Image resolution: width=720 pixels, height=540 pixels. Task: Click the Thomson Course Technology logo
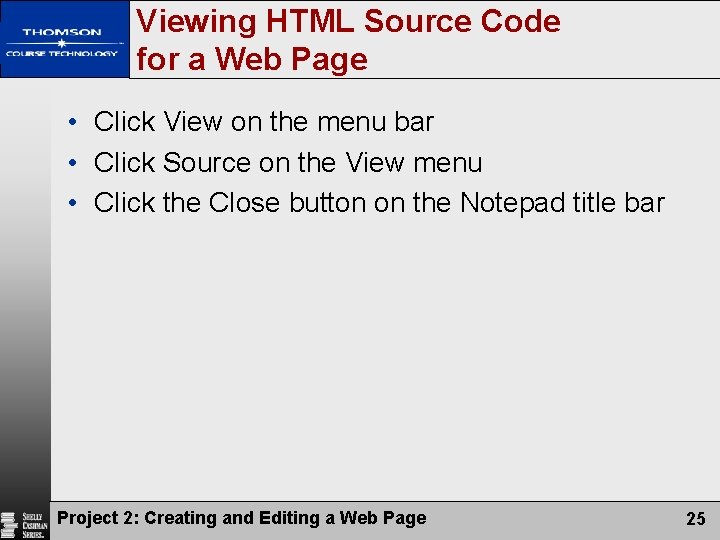coord(64,39)
